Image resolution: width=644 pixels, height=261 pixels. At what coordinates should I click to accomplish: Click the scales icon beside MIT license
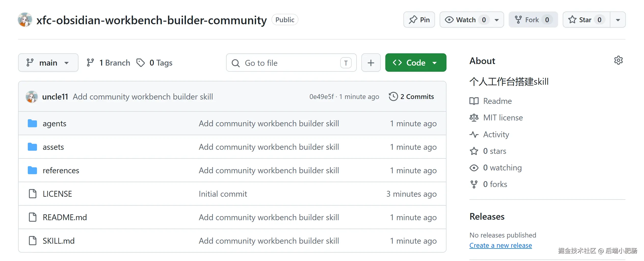[474, 118]
